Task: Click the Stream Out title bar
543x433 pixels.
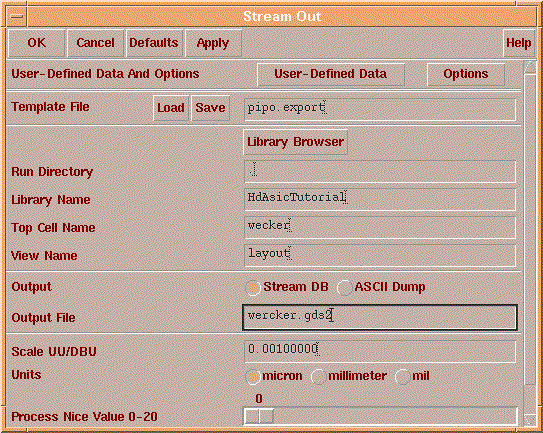Action: click(282, 17)
